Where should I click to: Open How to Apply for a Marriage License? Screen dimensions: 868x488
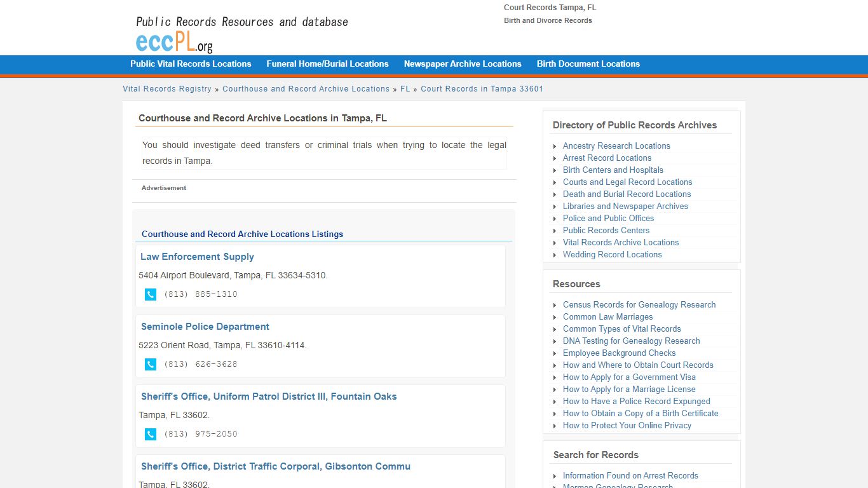(629, 390)
